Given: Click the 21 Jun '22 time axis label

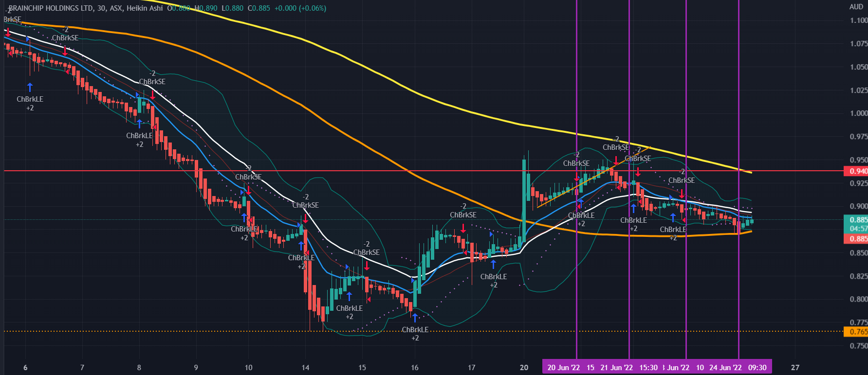Looking at the screenshot, I should (x=616, y=367).
